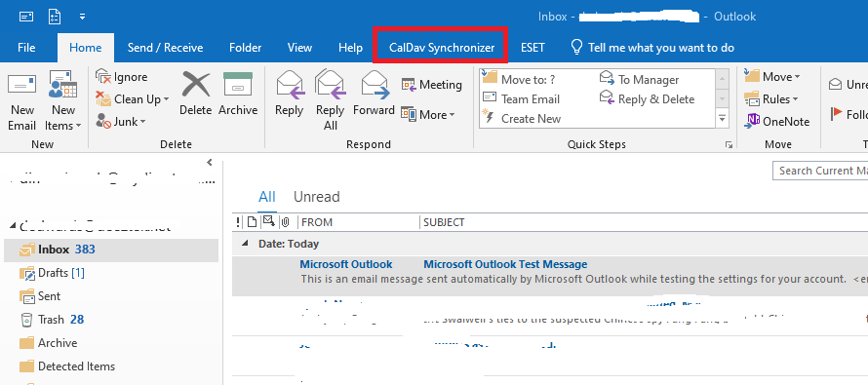Image resolution: width=868 pixels, height=385 pixels.
Task: Sort by attachment column header
Action: [286, 222]
